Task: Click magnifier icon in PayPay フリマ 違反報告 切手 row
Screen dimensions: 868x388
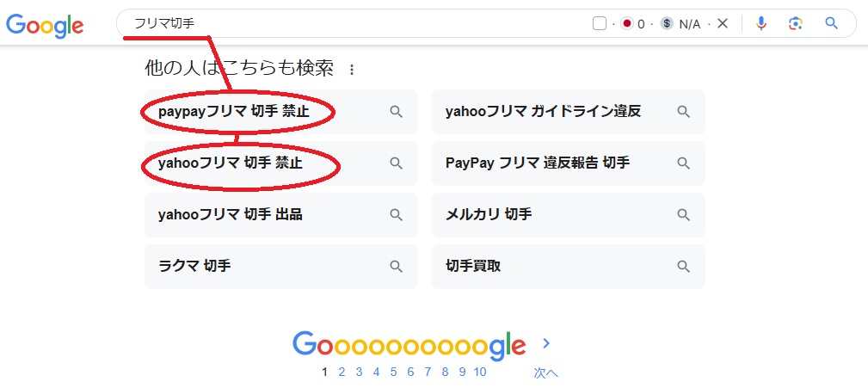Action: [x=684, y=163]
